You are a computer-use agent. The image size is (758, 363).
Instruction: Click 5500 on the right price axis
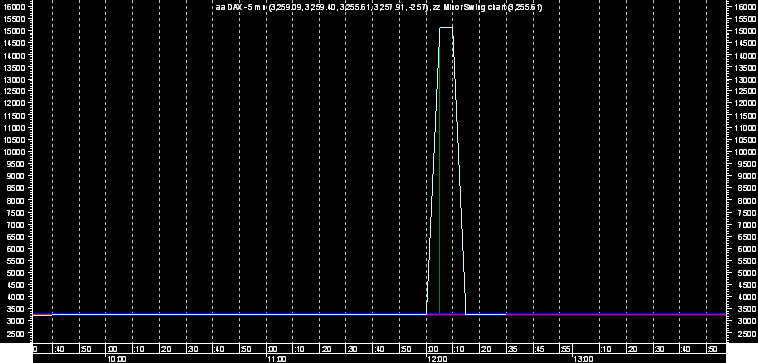click(746, 261)
